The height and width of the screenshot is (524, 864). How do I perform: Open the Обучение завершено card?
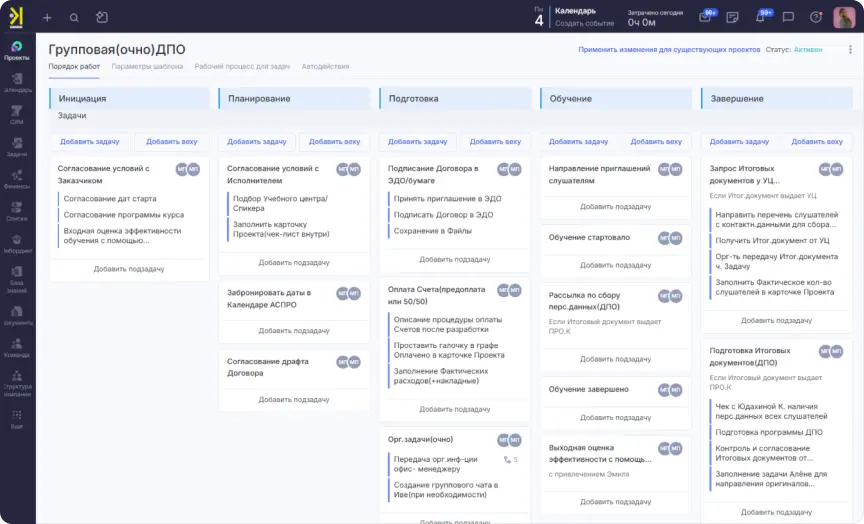point(588,390)
